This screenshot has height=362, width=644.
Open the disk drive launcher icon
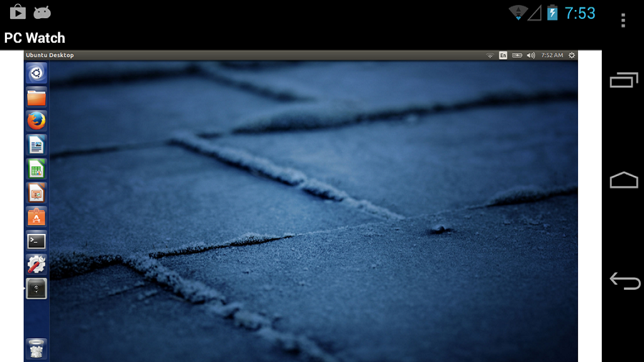[36, 288]
